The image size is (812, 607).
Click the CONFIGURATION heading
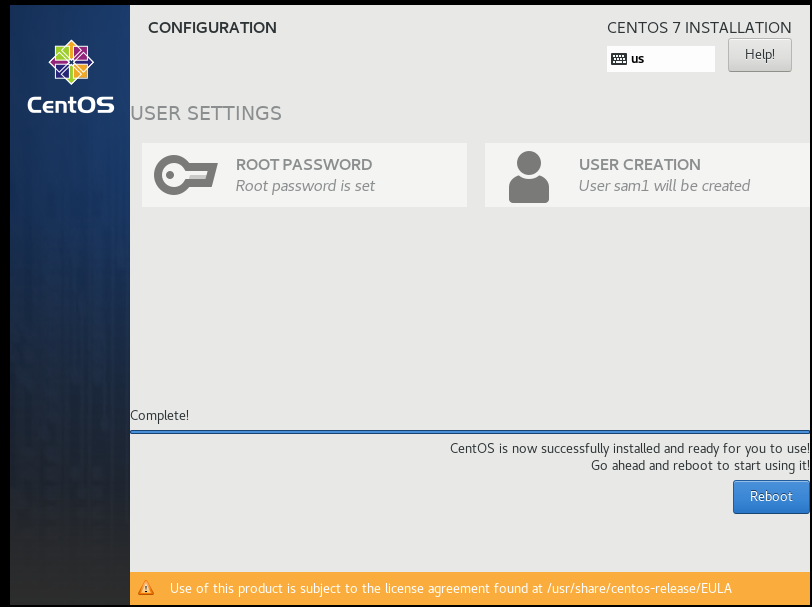212,28
